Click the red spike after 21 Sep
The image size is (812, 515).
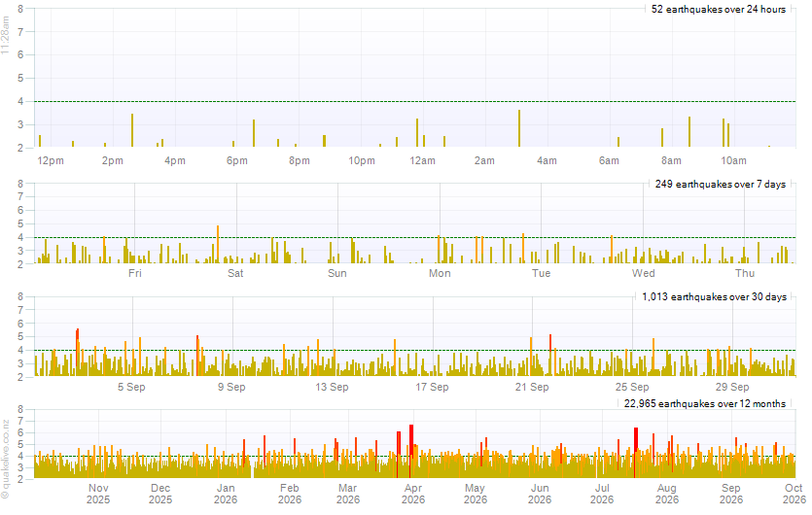[550, 355]
